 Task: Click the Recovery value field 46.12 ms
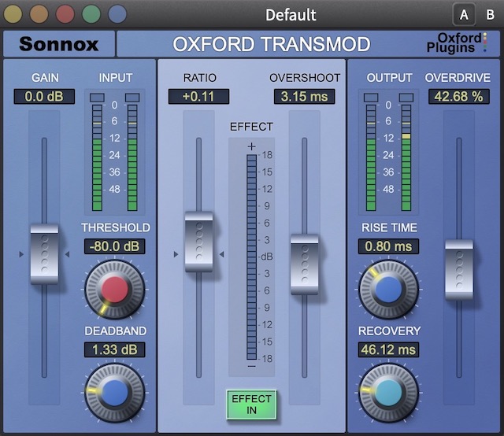click(x=388, y=349)
